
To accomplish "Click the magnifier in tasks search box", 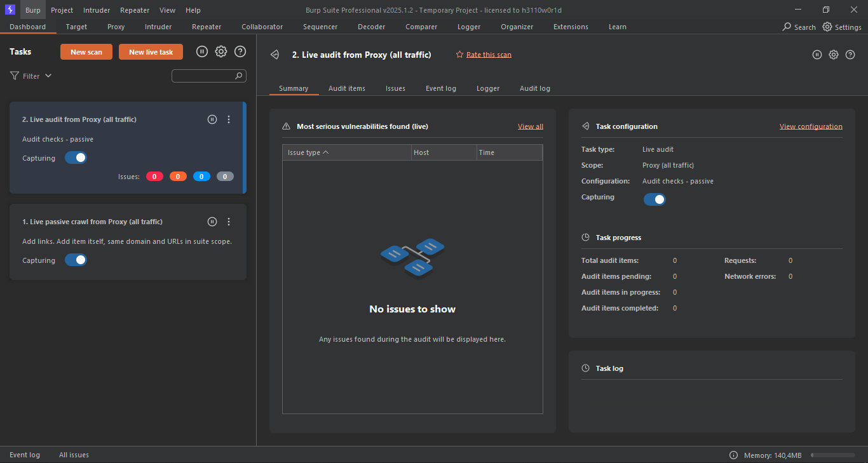I will (239, 76).
